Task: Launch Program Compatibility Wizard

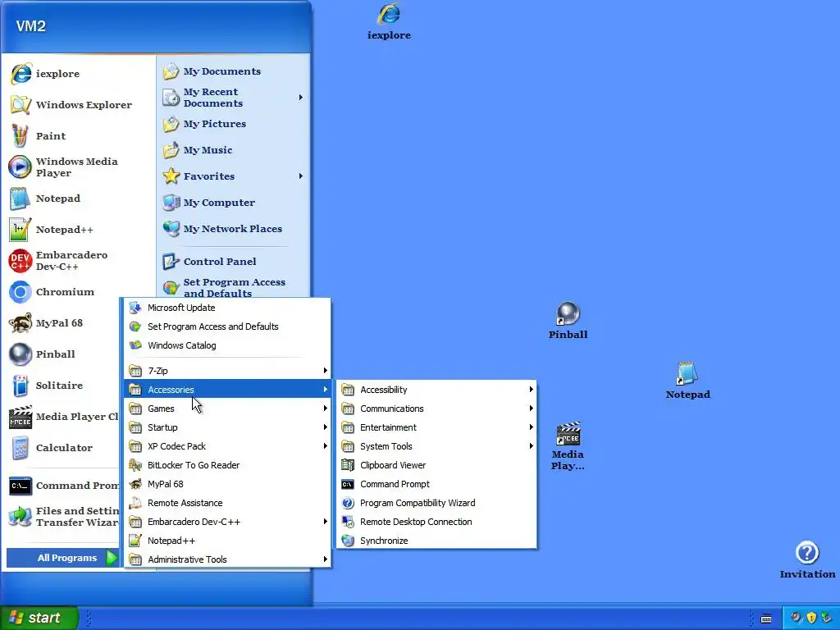Action: [x=436, y=503]
